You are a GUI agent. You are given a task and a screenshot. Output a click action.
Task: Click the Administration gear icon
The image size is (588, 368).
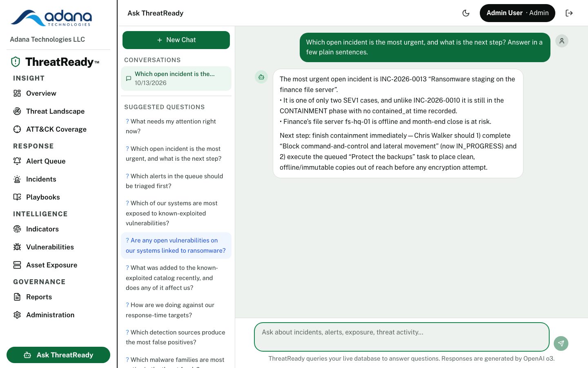(17, 315)
